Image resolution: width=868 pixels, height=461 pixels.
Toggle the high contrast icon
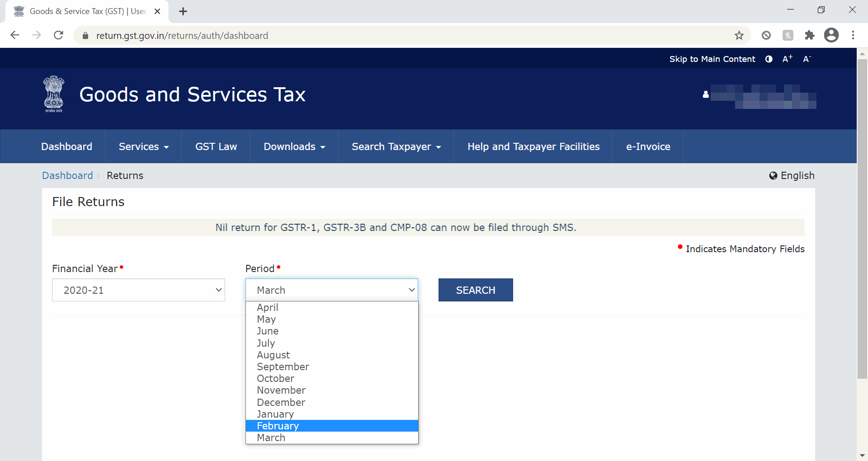(x=769, y=59)
